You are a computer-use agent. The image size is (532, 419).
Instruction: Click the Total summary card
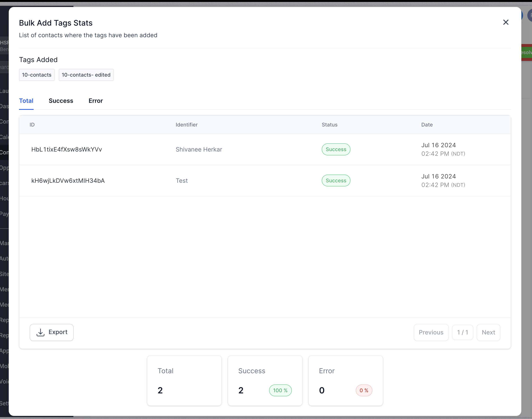[x=184, y=380]
